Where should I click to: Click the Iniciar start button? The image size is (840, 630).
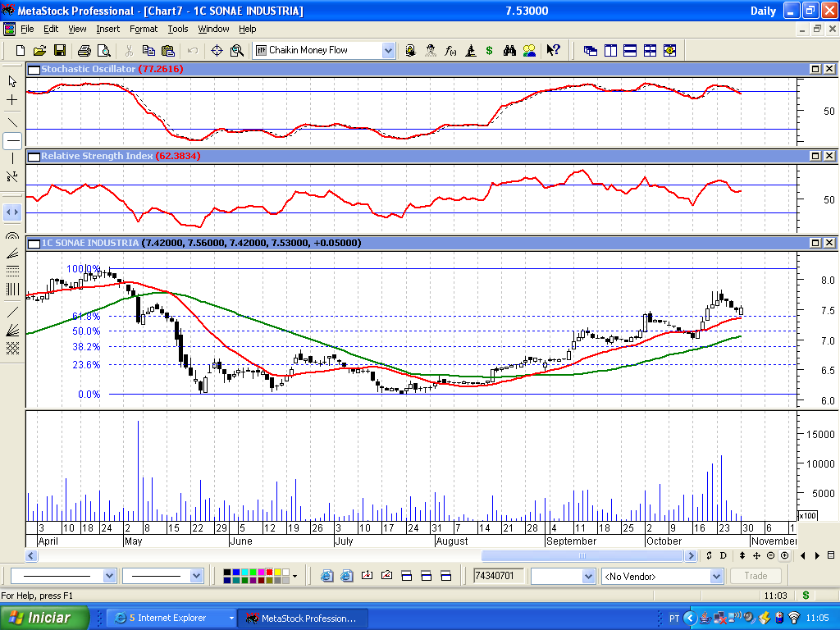point(44,618)
